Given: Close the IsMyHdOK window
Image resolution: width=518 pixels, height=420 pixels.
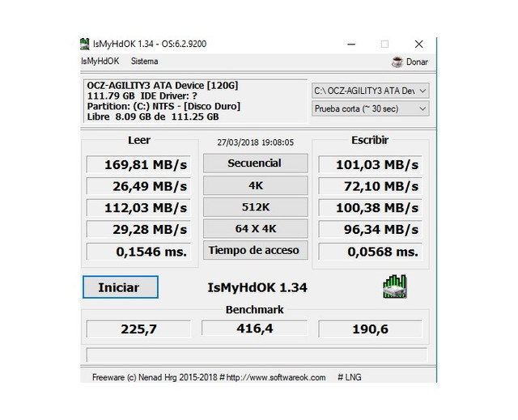Looking at the screenshot, I should point(419,44).
